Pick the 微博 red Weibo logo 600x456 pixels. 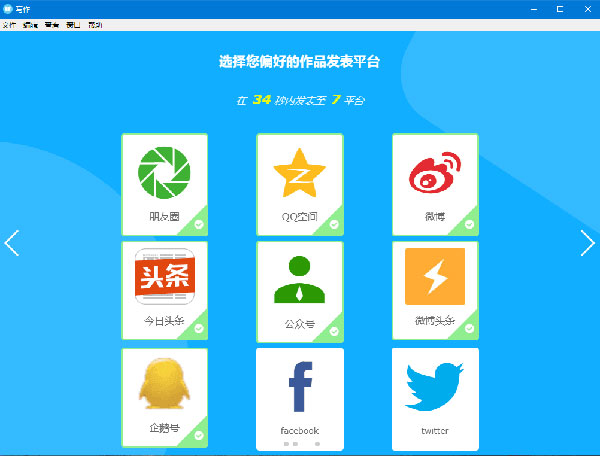435,172
